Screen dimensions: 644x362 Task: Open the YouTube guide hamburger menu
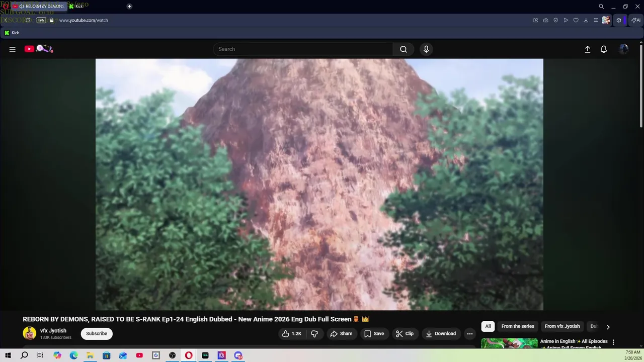(13, 49)
